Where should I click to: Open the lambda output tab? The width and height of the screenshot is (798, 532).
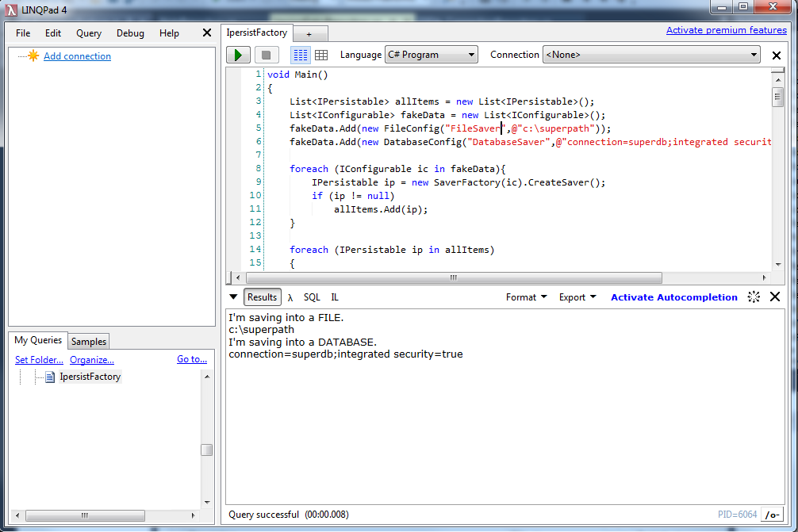click(x=290, y=297)
